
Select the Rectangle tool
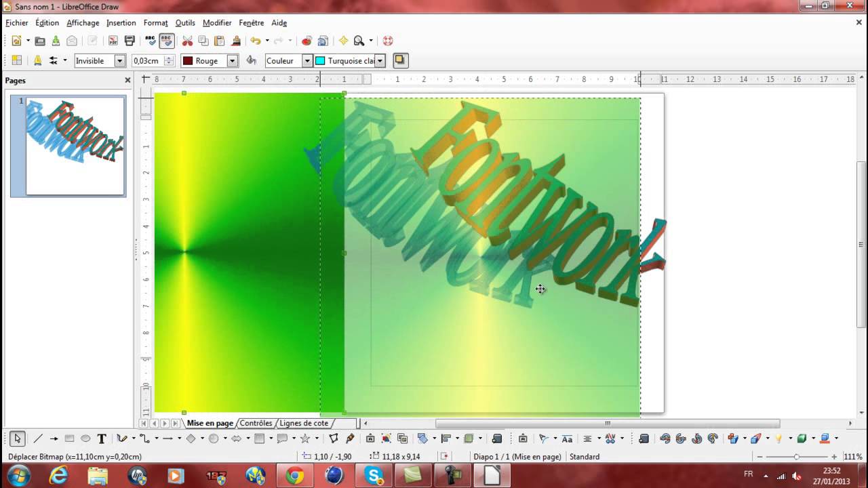point(69,439)
